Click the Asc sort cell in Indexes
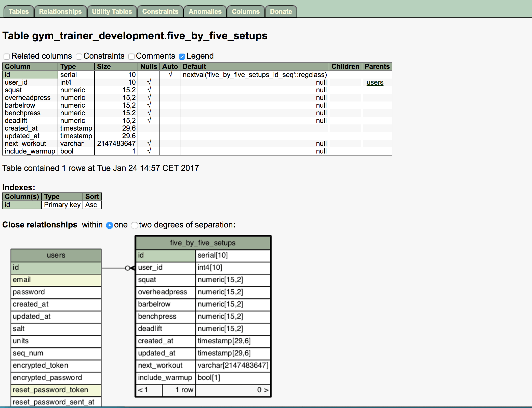Image resolution: width=532 pixels, height=408 pixels. [x=92, y=205]
